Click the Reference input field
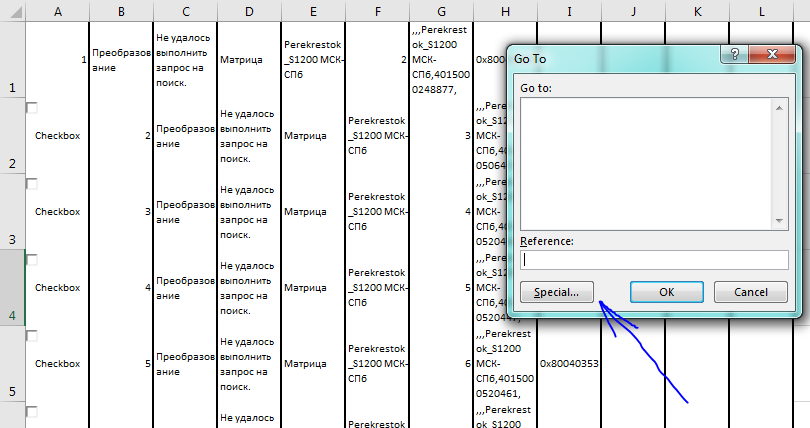The height and width of the screenshot is (428, 810). (x=654, y=260)
